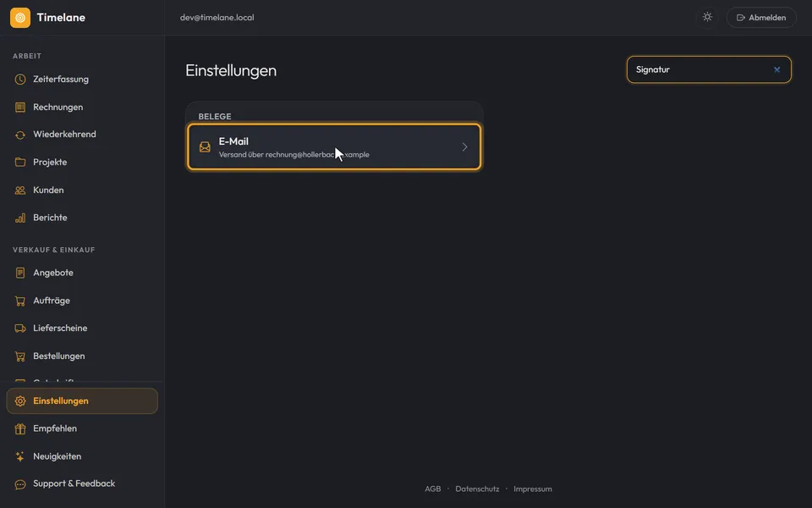Click the Rechnungen invoice icon
The image size is (812, 508).
[20, 108]
